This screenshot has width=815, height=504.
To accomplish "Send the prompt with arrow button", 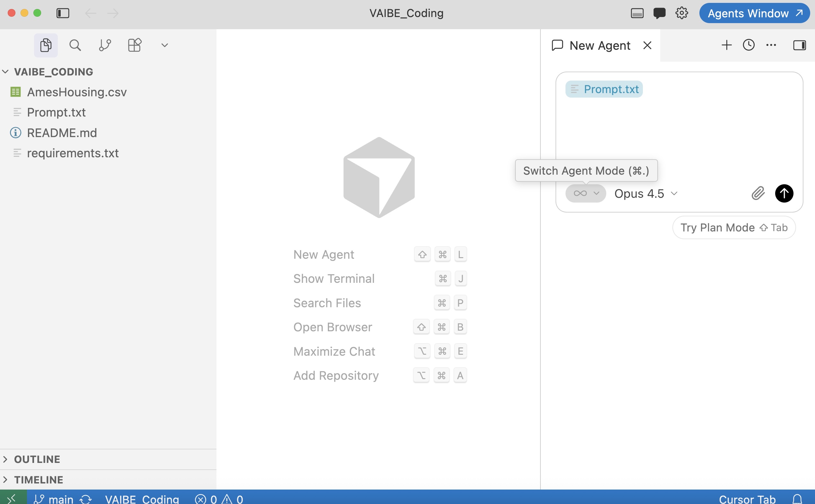I will click(784, 193).
